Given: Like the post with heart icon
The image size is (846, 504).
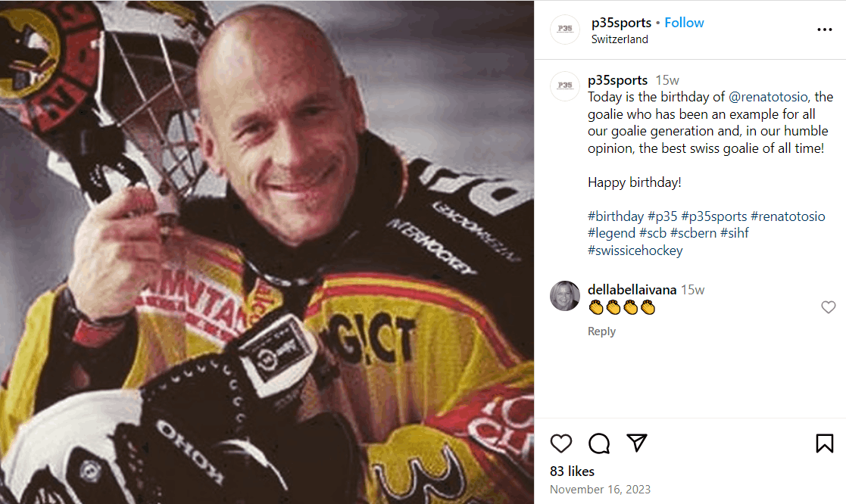Looking at the screenshot, I should (561, 443).
